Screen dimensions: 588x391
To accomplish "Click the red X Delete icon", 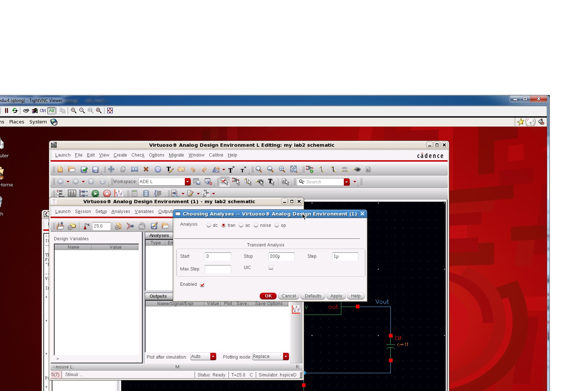I will pos(146,169).
